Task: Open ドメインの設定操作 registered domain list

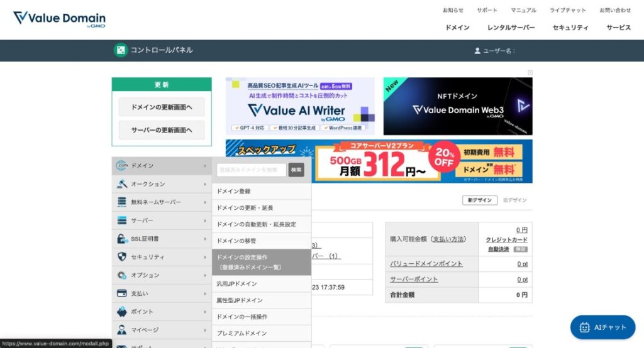Action: (x=262, y=262)
